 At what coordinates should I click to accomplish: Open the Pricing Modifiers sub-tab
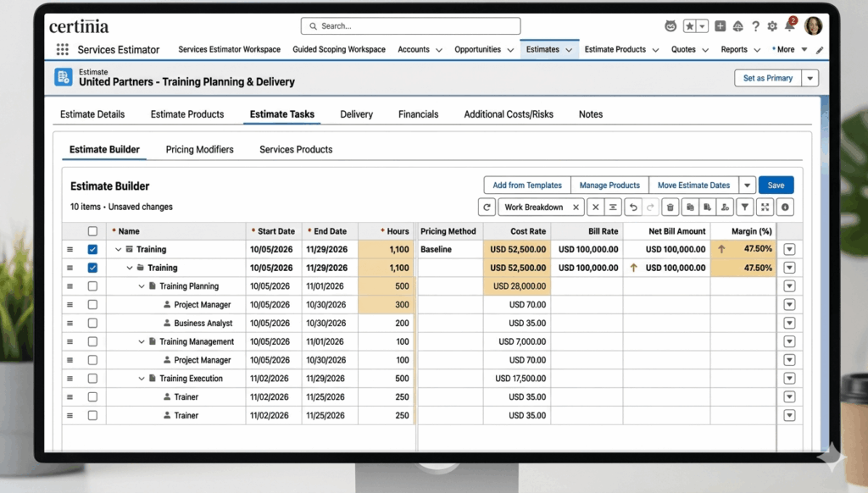tap(199, 149)
